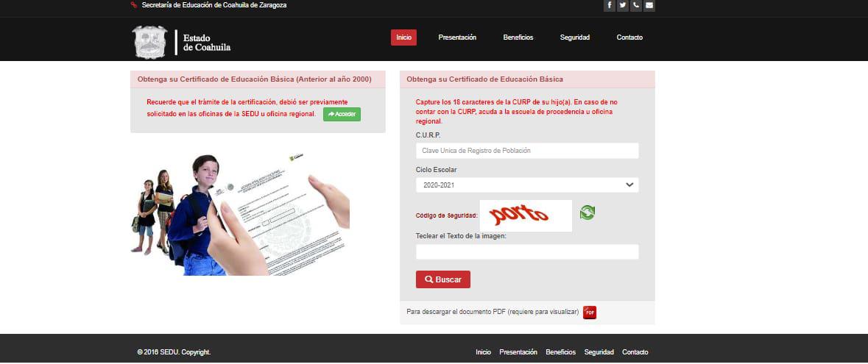
Task: Open the footer Contacto link
Action: point(635,352)
